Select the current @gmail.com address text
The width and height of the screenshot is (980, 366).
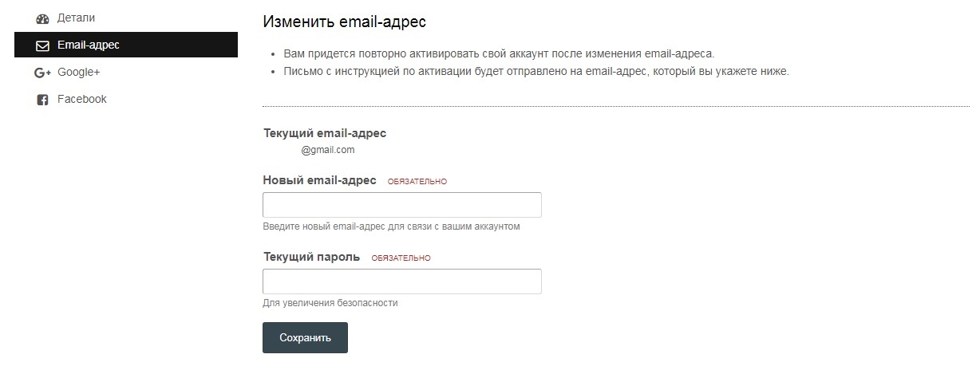click(x=328, y=149)
